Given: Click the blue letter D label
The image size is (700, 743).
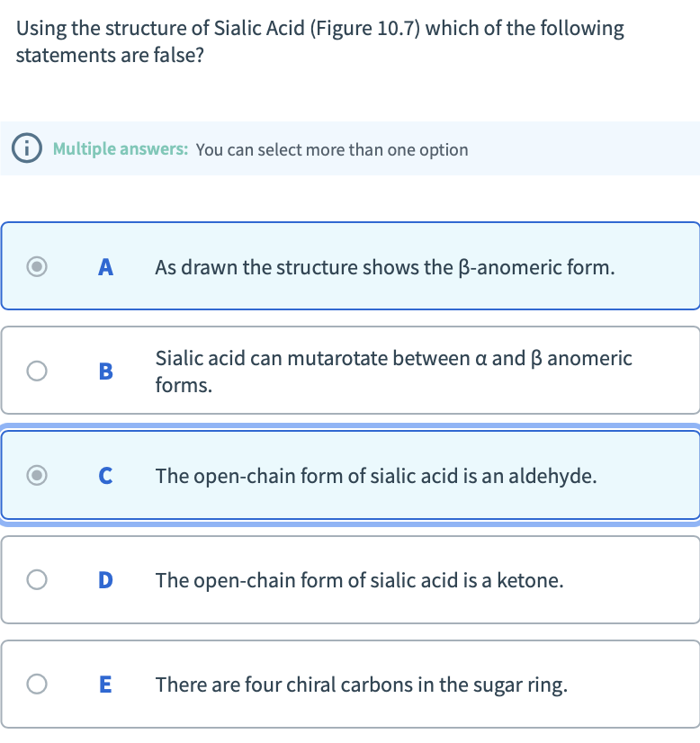Looking at the screenshot, I should [106, 579].
